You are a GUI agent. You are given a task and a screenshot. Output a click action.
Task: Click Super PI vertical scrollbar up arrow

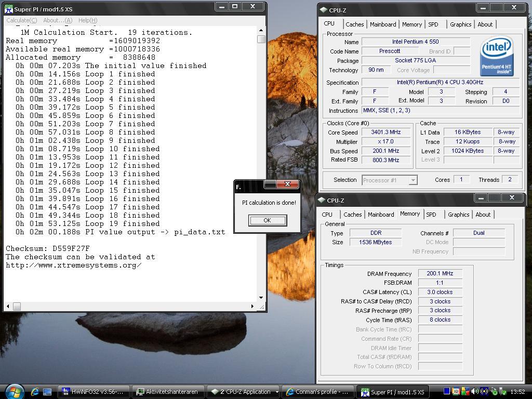(261, 30)
